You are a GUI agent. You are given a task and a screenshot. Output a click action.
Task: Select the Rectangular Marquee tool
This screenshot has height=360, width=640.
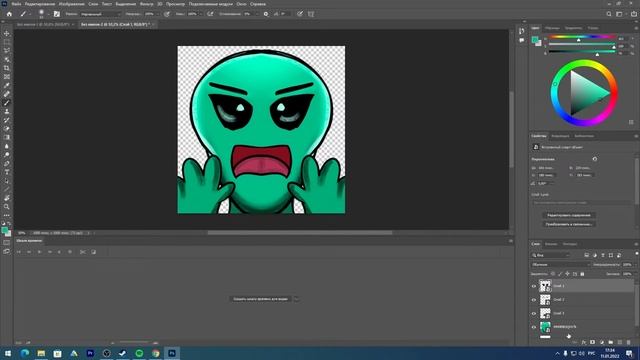(x=7, y=42)
